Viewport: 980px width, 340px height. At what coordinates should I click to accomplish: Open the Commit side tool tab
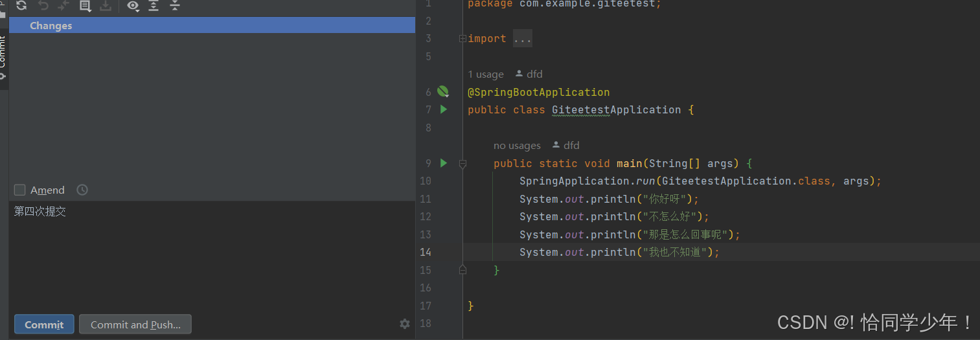coord(3,60)
